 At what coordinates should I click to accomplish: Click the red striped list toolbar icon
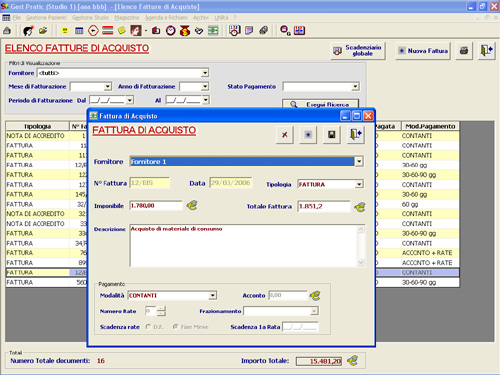[107, 31]
